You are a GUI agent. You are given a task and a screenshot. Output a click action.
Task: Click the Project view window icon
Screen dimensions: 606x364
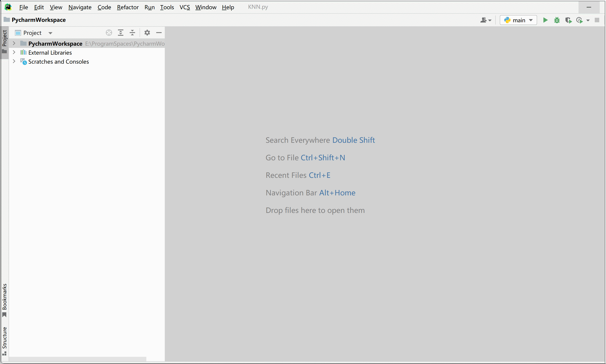click(x=18, y=33)
